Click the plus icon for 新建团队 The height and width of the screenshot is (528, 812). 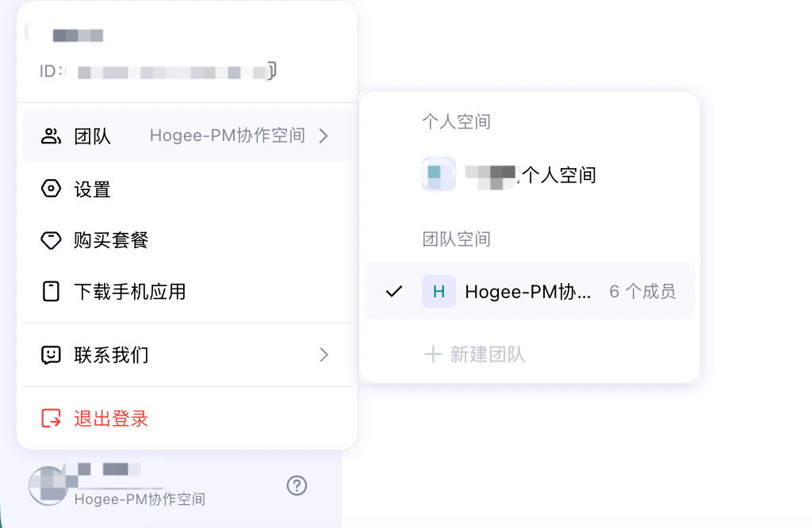433,354
